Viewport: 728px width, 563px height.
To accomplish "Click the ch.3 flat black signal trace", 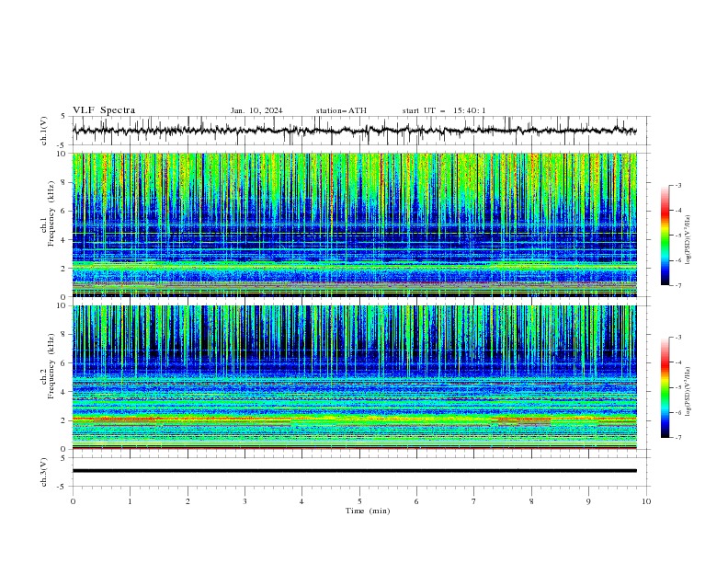I will click(354, 471).
